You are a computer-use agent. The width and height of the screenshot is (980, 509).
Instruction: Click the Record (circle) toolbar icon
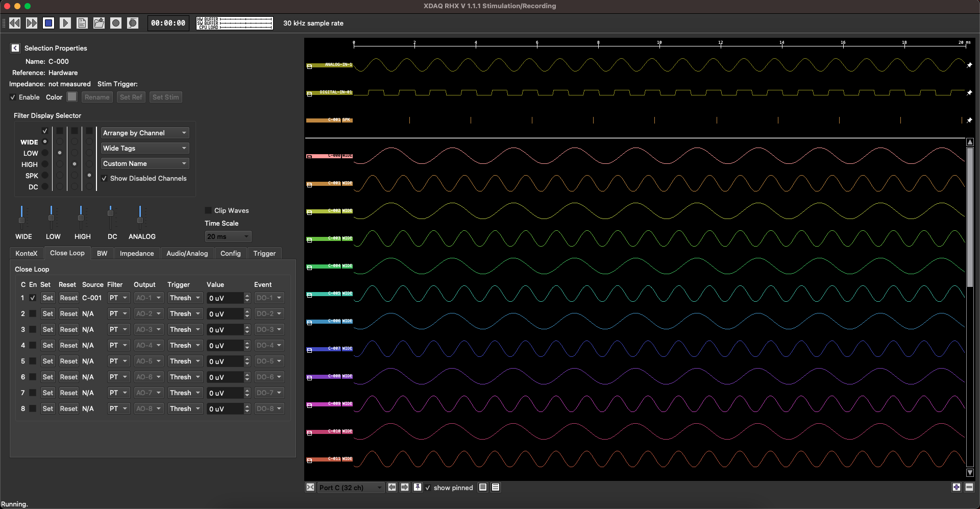pyautogui.click(x=116, y=23)
